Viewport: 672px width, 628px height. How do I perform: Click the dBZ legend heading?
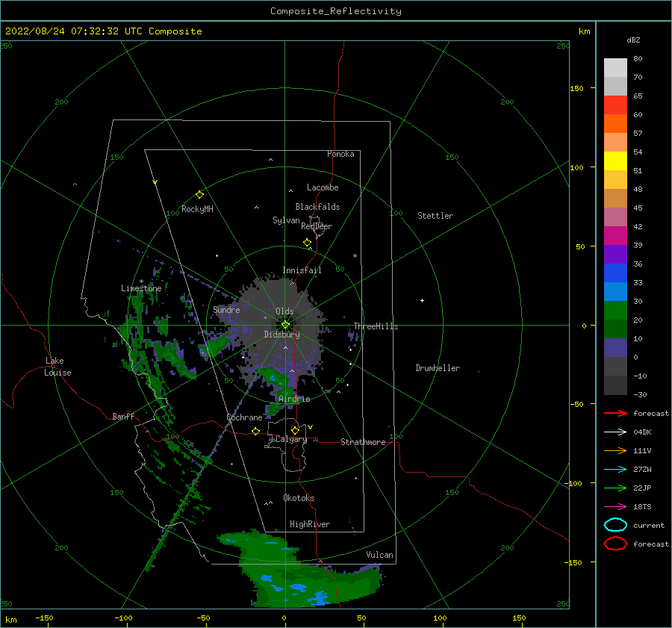[x=633, y=40]
